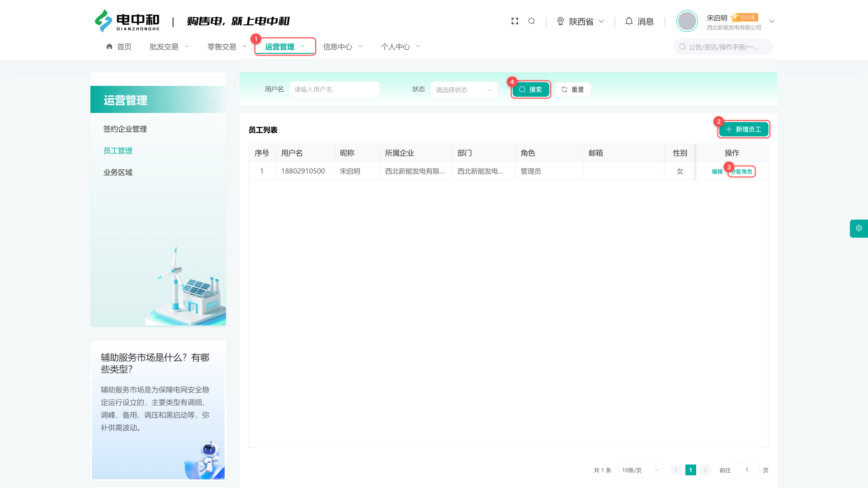Screen dimensions: 868x488
Task: Click the 新增员工 button
Action: [744, 129]
